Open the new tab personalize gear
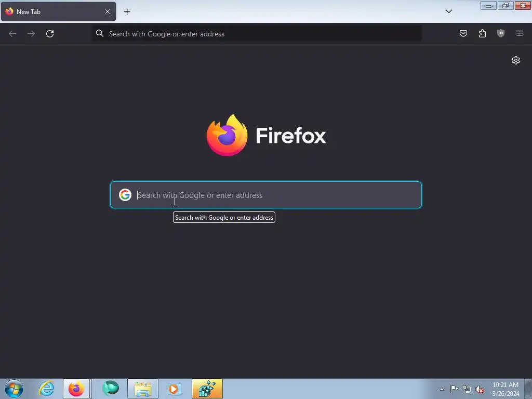 pyautogui.click(x=516, y=60)
